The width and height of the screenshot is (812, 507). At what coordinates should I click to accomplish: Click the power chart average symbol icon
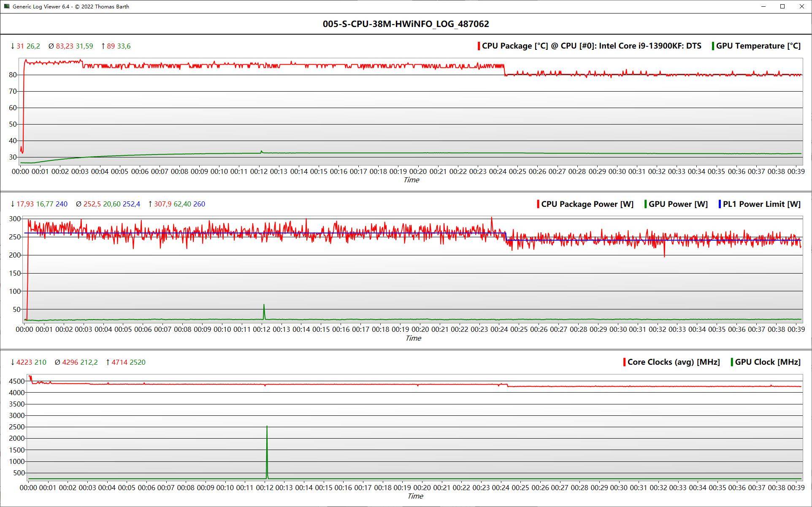pos(78,204)
